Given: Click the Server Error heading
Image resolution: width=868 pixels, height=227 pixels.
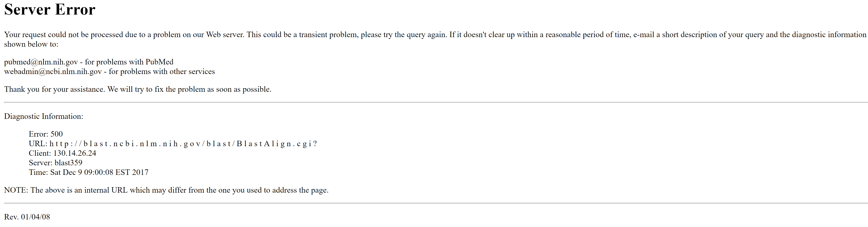Looking at the screenshot, I should pos(50,9).
